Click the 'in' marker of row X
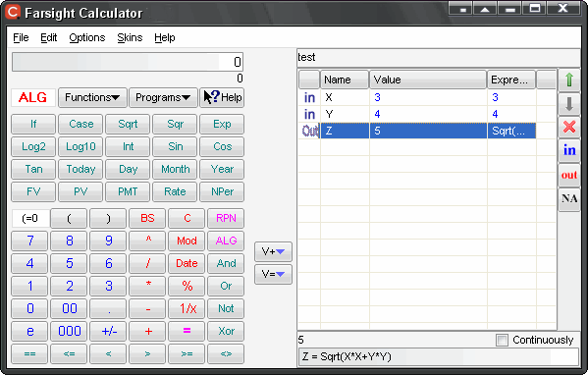Image resolution: width=588 pixels, height=375 pixels. [x=309, y=97]
